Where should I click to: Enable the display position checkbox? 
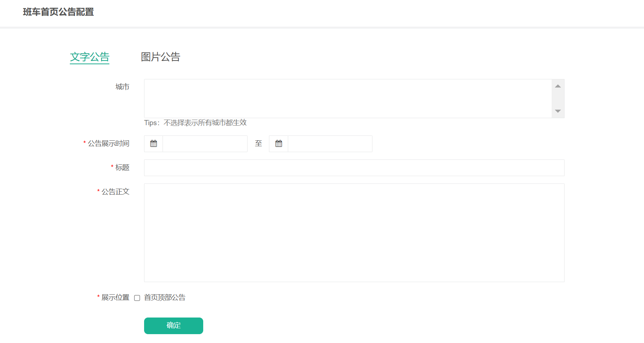click(136, 298)
